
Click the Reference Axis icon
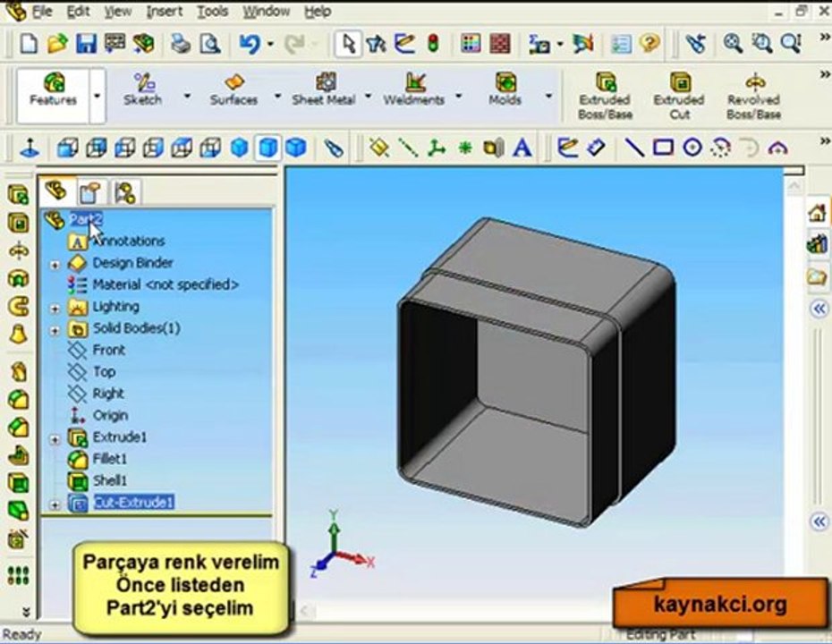point(408,148)
